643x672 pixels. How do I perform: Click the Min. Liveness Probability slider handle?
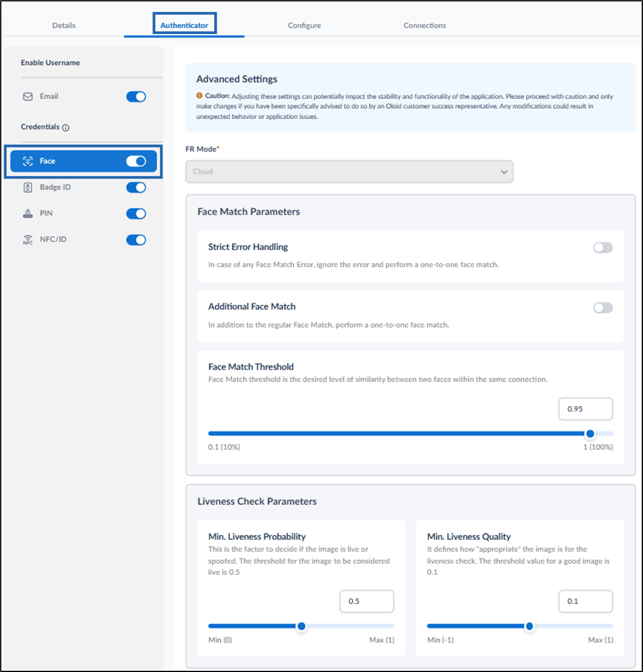coord(301,626)
